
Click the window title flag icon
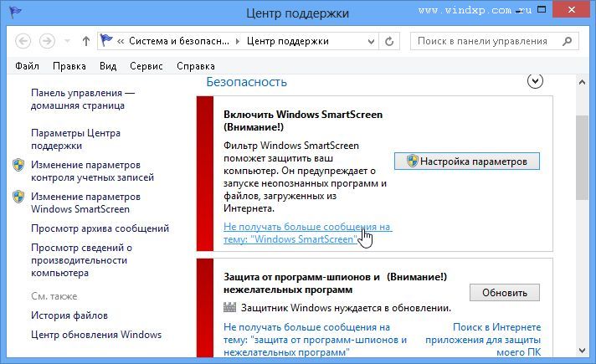pyautogui.click(x=15, y=13)
